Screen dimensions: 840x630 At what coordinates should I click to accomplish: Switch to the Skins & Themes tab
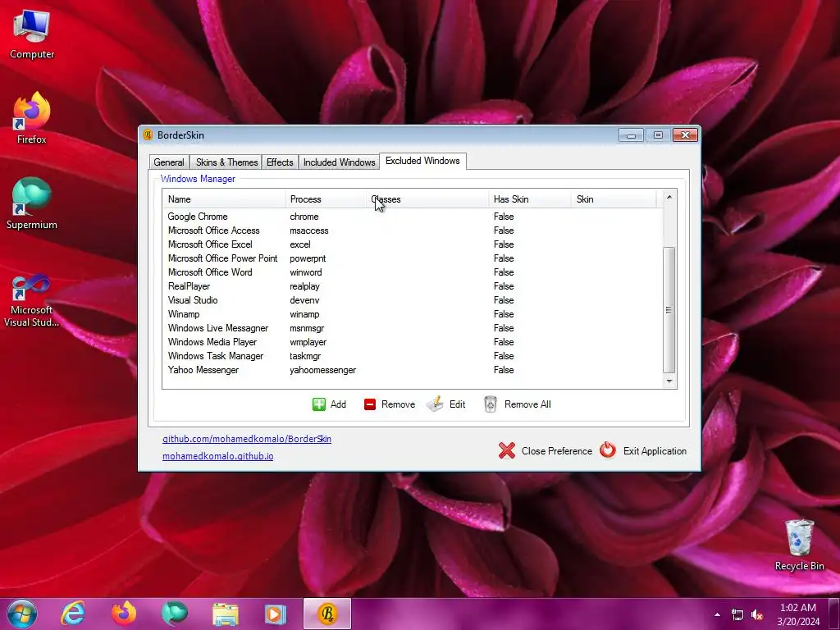[226, 162]
